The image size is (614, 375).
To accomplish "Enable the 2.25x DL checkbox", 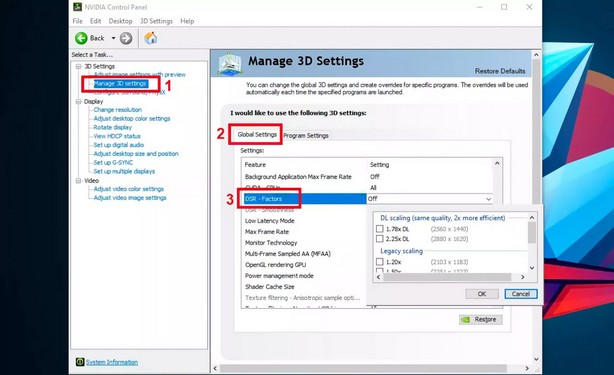I will (x=379, y=238).
